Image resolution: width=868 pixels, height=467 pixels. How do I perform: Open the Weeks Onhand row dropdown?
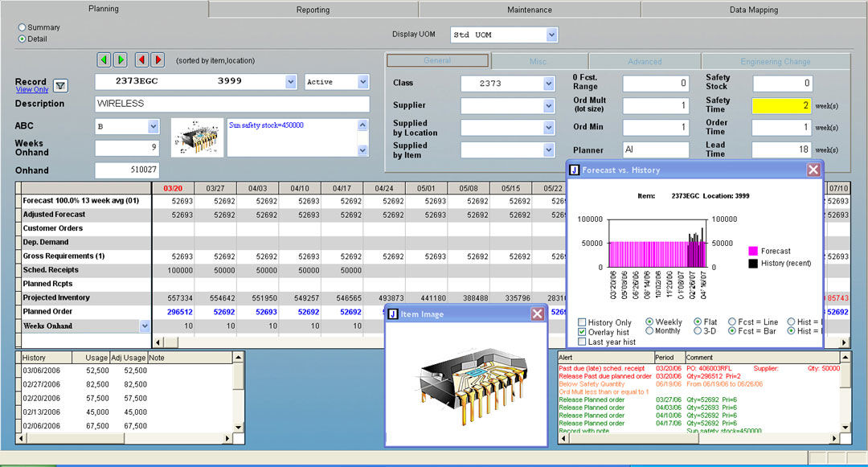(x=145, y=326)
